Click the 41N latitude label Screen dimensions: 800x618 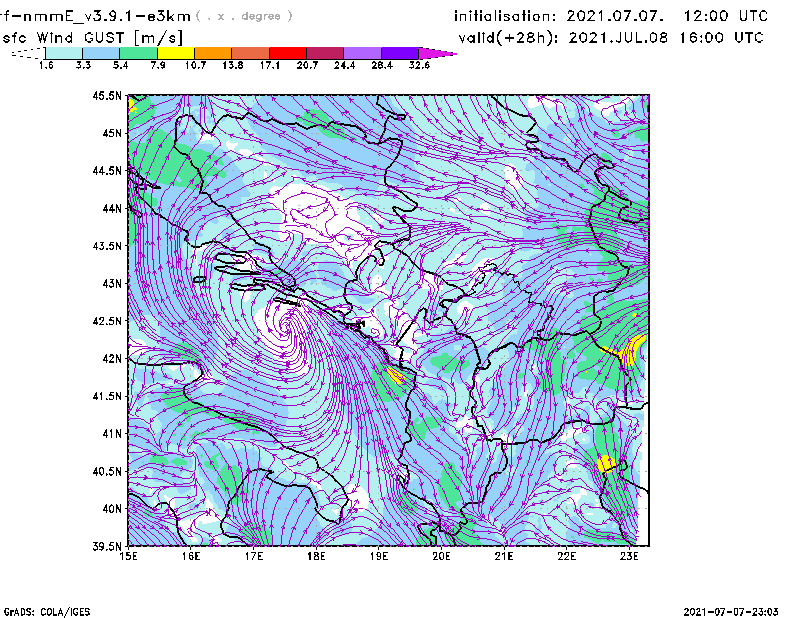(x=112, y=433)
